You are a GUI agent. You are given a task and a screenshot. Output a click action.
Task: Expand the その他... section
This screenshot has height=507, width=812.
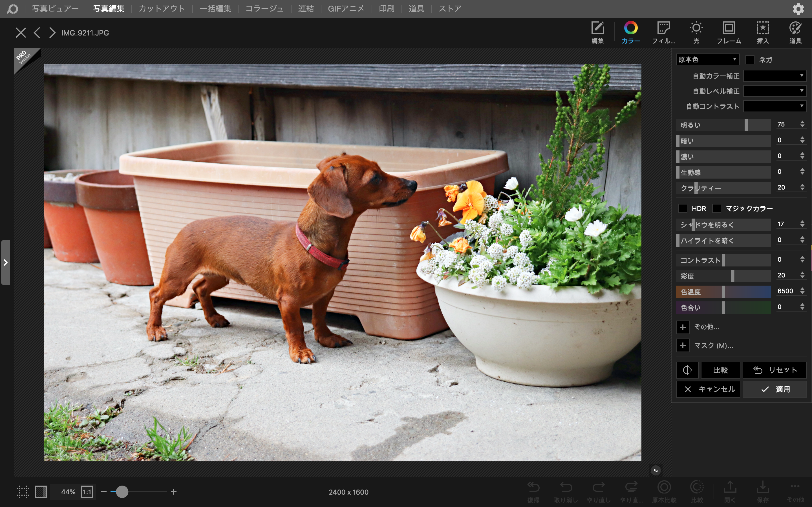(x=683, y=327)
